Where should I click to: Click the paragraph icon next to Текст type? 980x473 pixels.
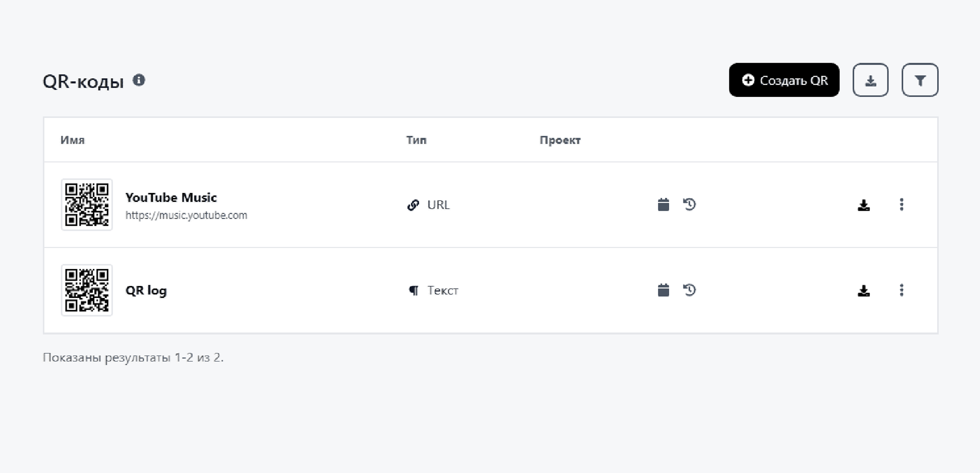tap(414, 290)
